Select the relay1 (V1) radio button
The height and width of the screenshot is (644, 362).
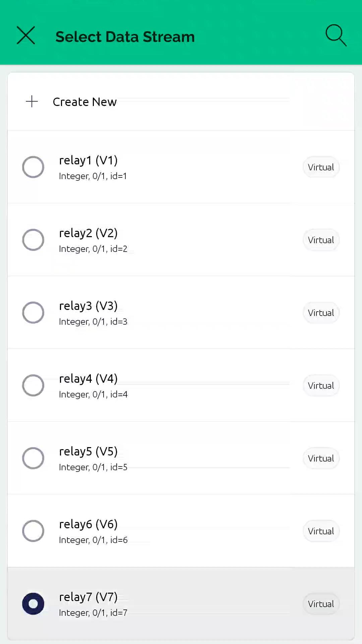tap(33, 167)
